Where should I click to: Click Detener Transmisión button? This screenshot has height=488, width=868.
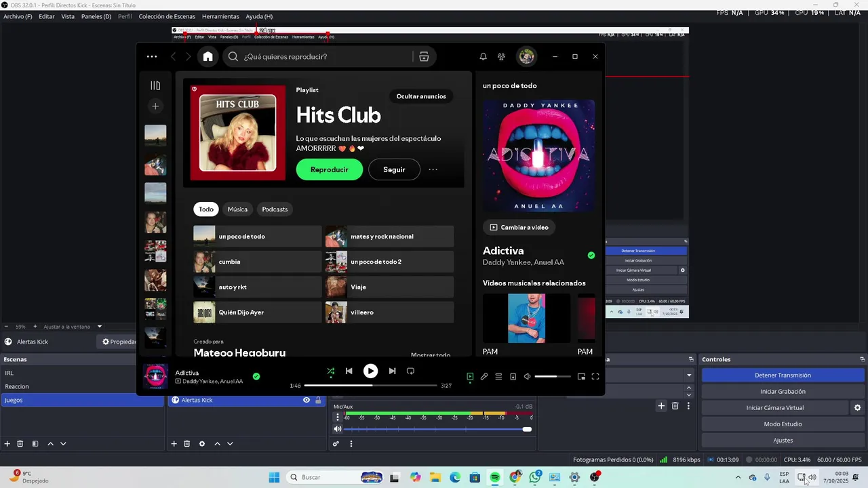pyautogui.click(x=783, y=375)
